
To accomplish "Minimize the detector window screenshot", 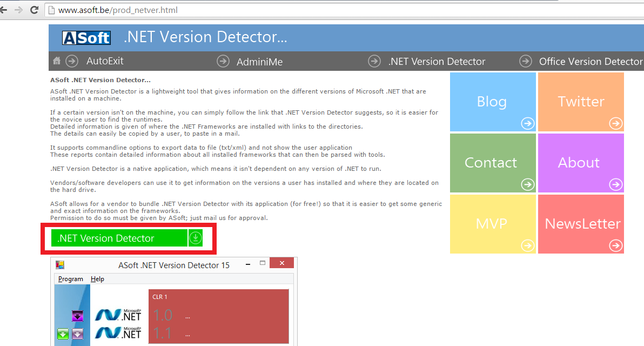I will point(247,264).
